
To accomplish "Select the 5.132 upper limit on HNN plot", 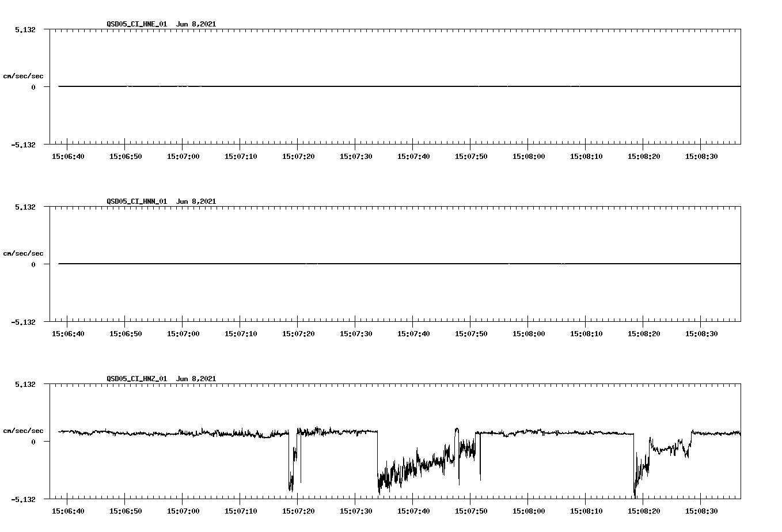I will tap(25, 207).
